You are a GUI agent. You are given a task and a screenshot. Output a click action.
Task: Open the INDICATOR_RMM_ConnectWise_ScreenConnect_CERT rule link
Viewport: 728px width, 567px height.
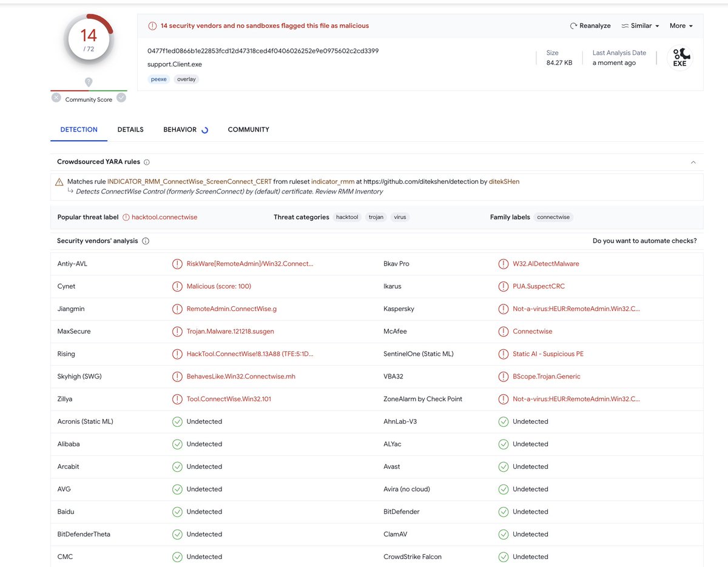click(x=189, y=181)
